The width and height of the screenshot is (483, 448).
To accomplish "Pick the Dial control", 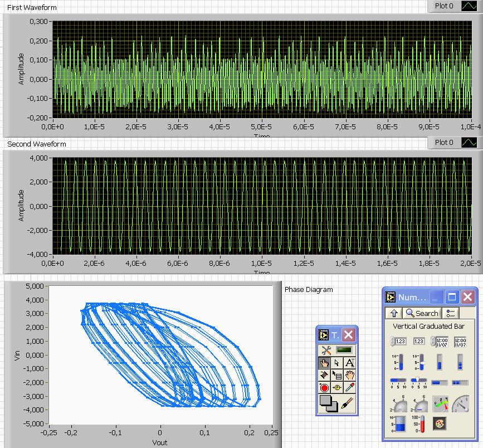I will pos(419,403).
